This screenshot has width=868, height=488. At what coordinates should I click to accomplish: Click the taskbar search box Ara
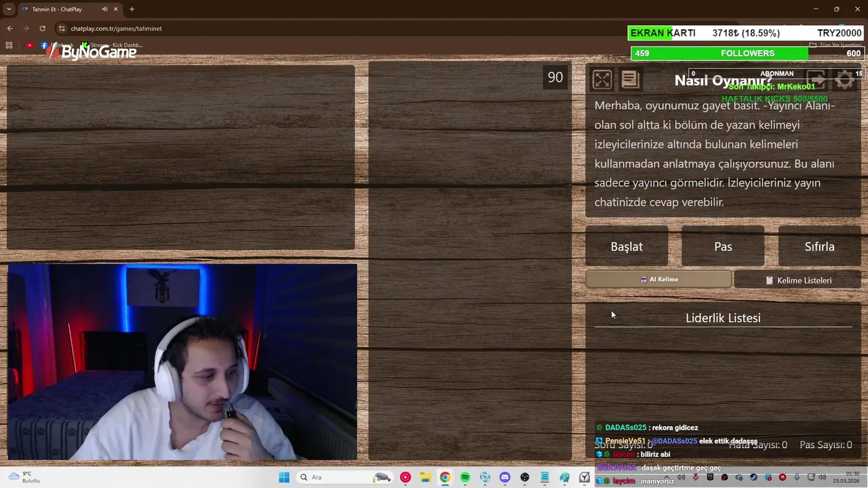[346, 477]
